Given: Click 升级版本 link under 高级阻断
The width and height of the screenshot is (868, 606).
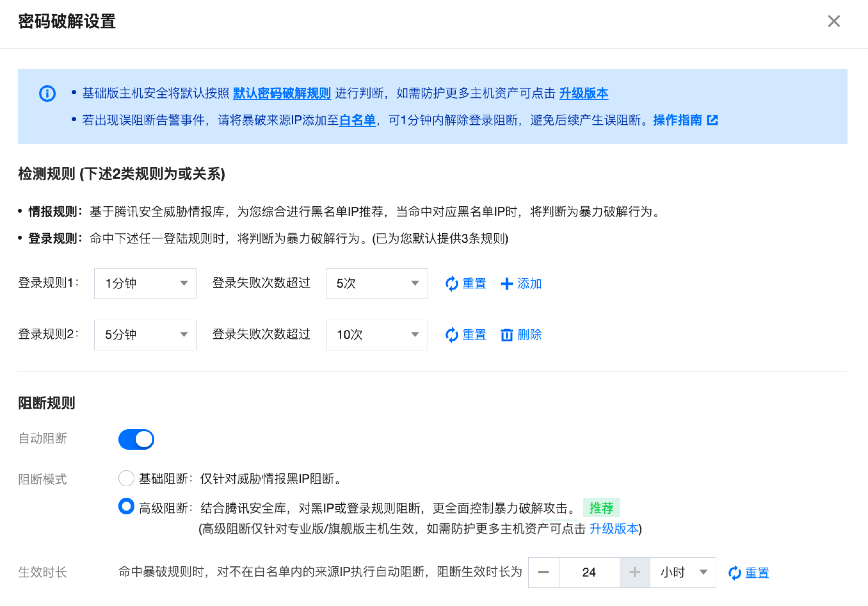Looking at the screenshot, I should pyautogui.click(x=614, y=528).
